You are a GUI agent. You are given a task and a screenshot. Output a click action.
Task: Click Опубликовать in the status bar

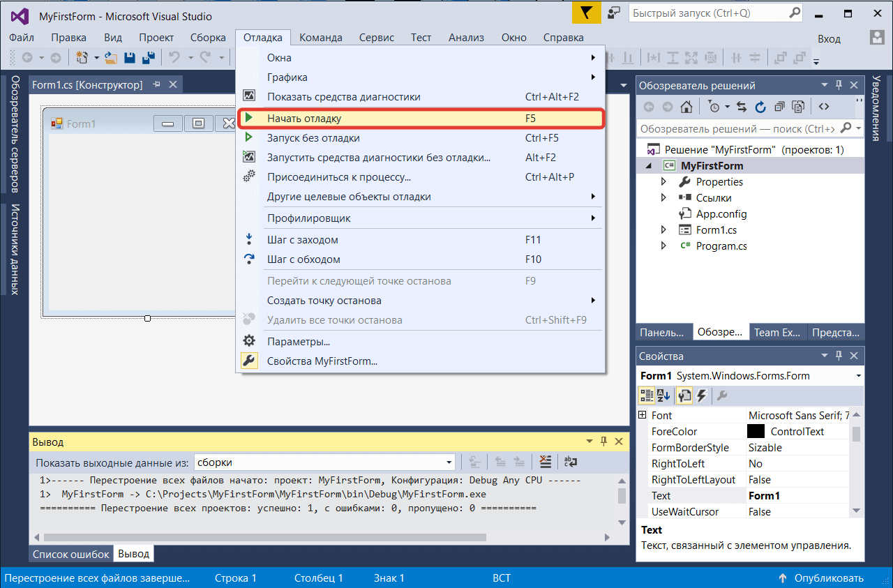pos(820,578)
